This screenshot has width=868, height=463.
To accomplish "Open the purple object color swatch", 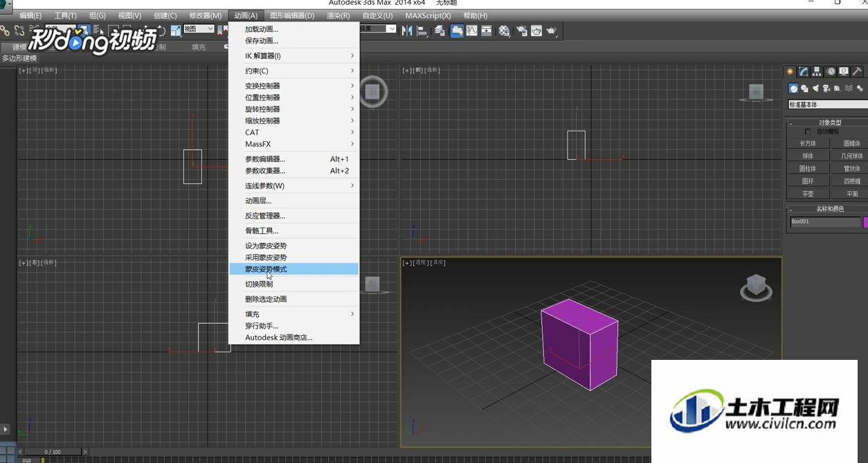I will [865, 222].
